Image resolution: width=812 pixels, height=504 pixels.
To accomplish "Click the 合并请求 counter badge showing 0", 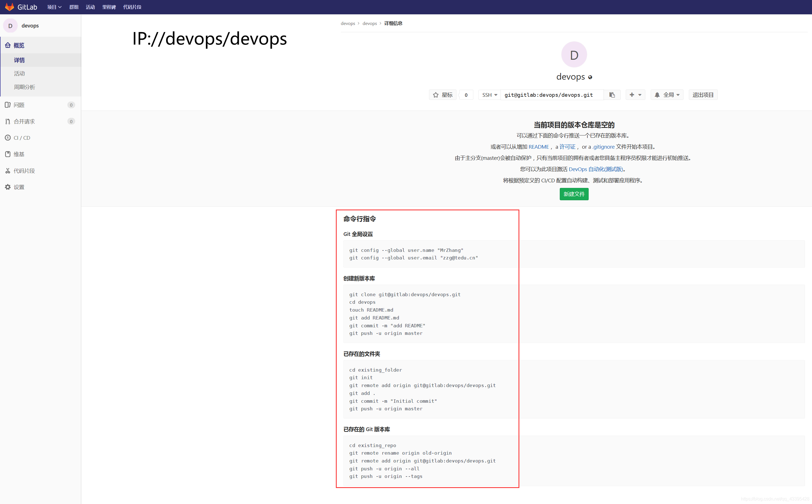I will coord(71,121).
